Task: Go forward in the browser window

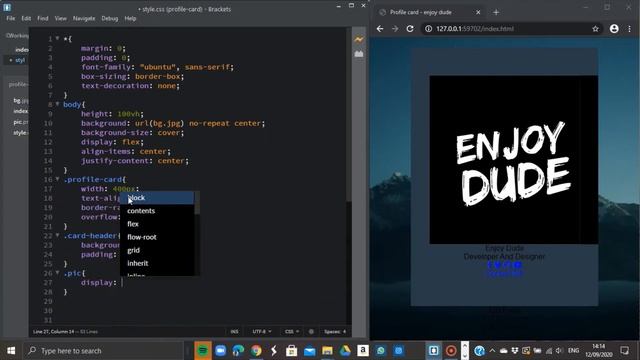Action: pos(395,29)
